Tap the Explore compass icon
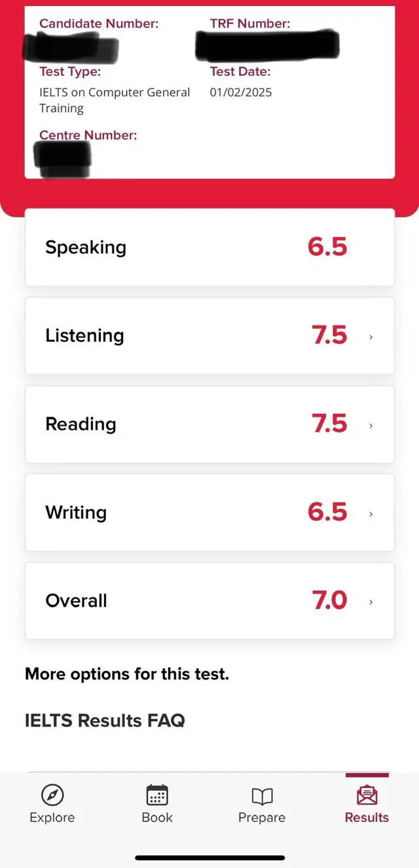 52,795
